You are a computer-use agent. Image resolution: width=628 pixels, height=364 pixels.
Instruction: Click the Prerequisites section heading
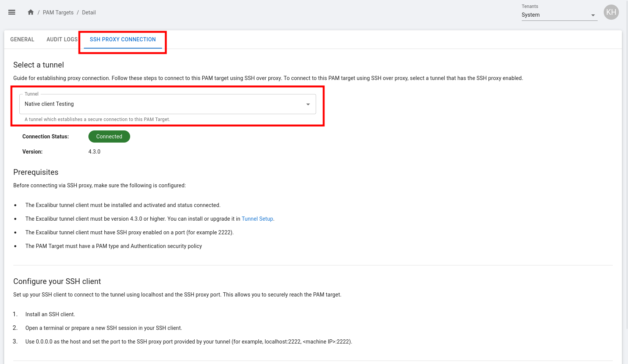(36, 172)
